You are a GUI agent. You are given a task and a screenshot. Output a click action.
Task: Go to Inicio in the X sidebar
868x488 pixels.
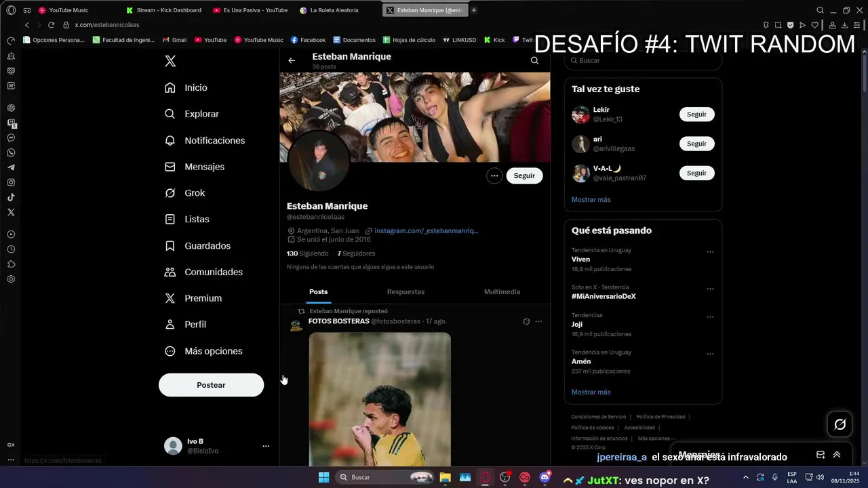pos(186,87)
